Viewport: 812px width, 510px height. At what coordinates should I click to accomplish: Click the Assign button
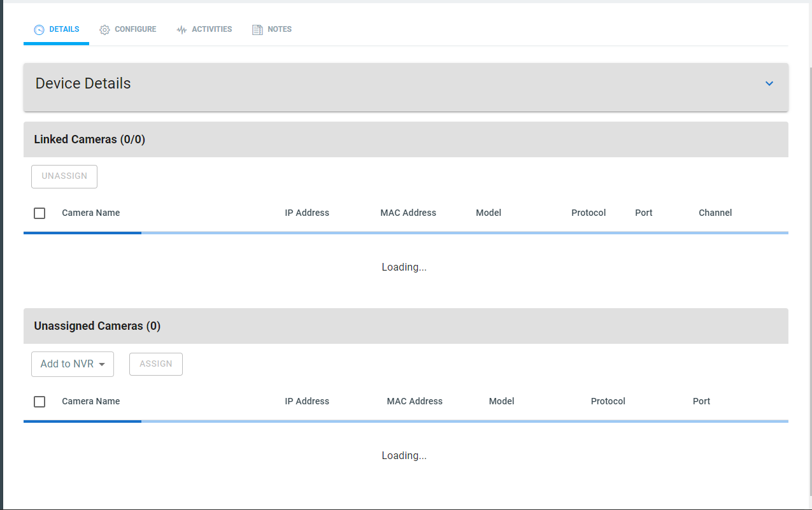[156, 364]
